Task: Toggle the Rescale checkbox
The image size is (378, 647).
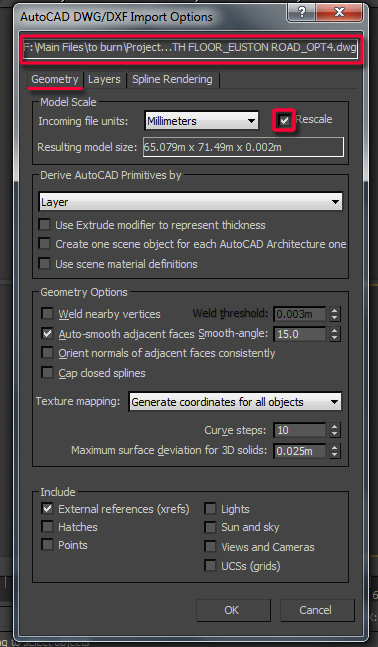Action: click(x=284, y=120)
